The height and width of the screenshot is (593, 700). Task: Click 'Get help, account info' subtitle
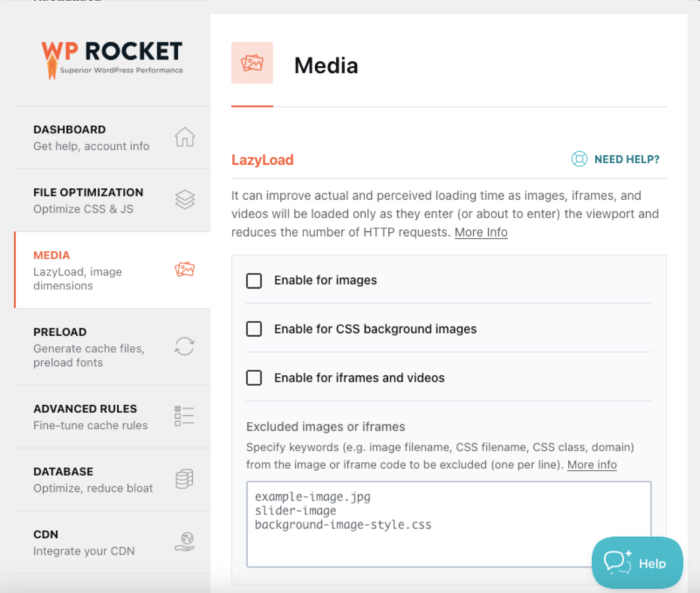[92, 146]
